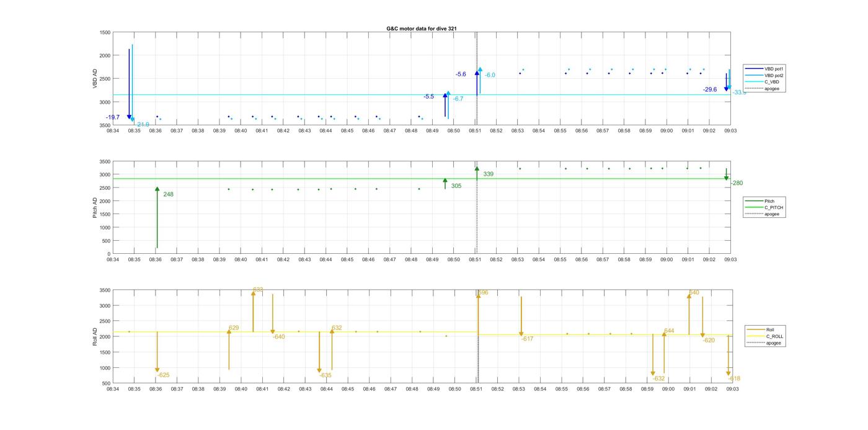
Task: Click the '08:36' tick on the Pitch x-axis
Action: 156,259
